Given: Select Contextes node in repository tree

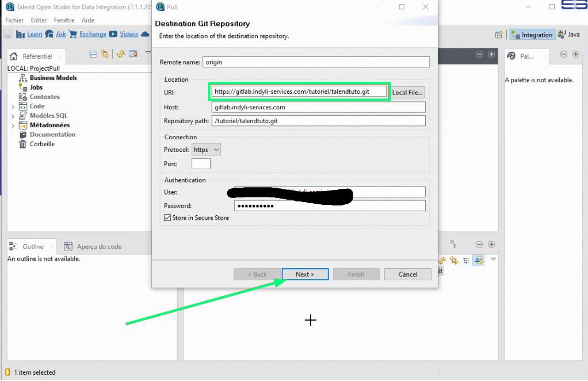Looking at the screenshot, I should [x=45, y=96].
